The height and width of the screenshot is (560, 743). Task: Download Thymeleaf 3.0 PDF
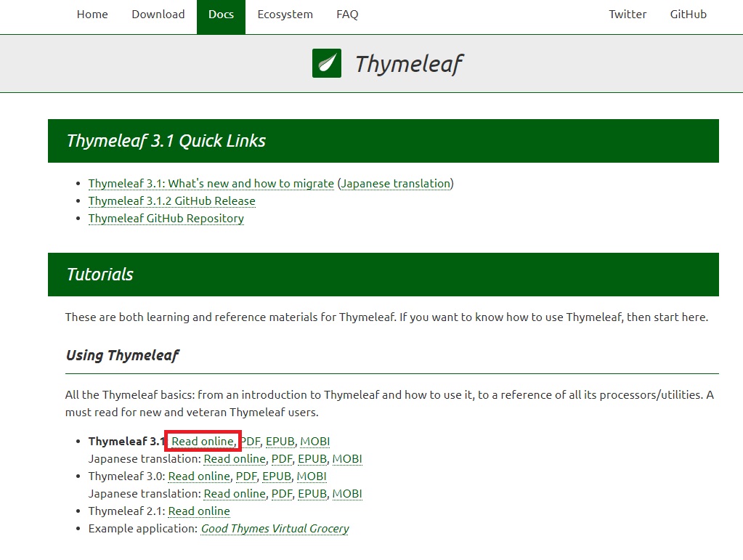tap(246, 476)
